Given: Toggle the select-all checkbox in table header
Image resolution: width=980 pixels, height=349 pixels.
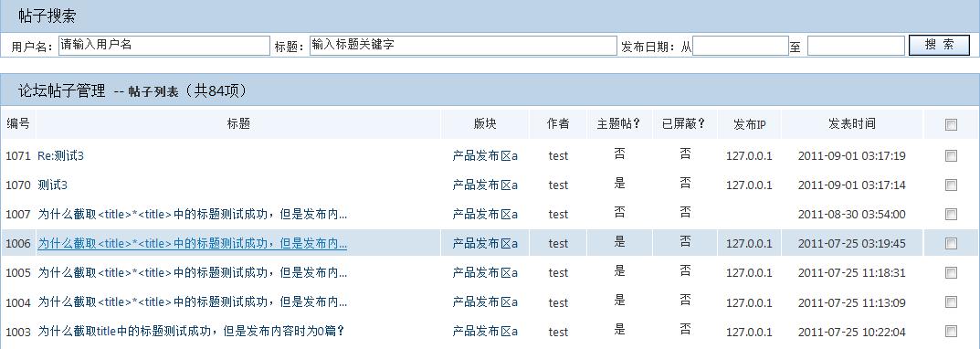Looking at the screenshot, I should click(952, 124).
